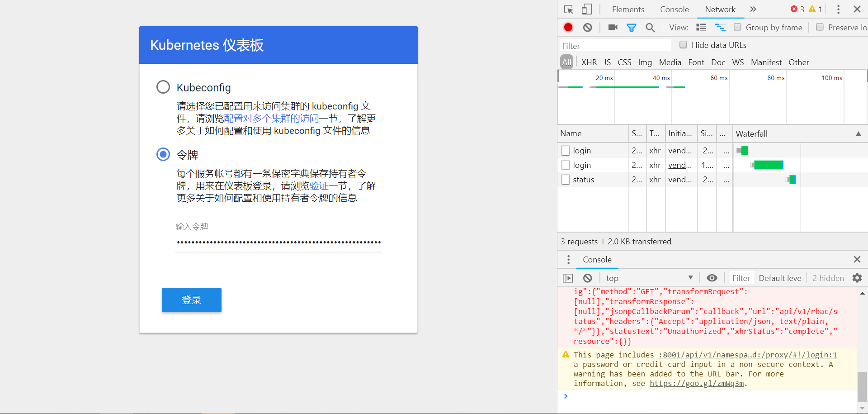The height and width of the screenshot is (414, 868).
Task: Close the DevTools panel
Action: click(x=857, y=9)
